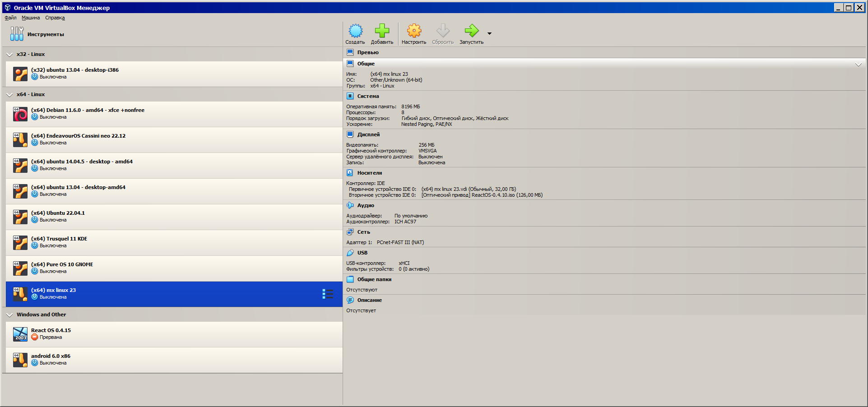Click the Аудио section speaker icon

(x=350, y=205)
